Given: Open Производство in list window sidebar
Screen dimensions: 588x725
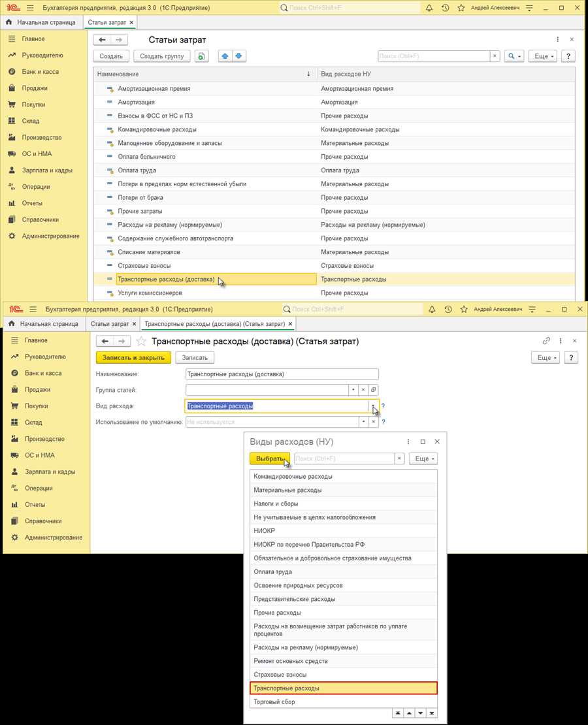Looking at the screenshot, I should click(42, 137).
